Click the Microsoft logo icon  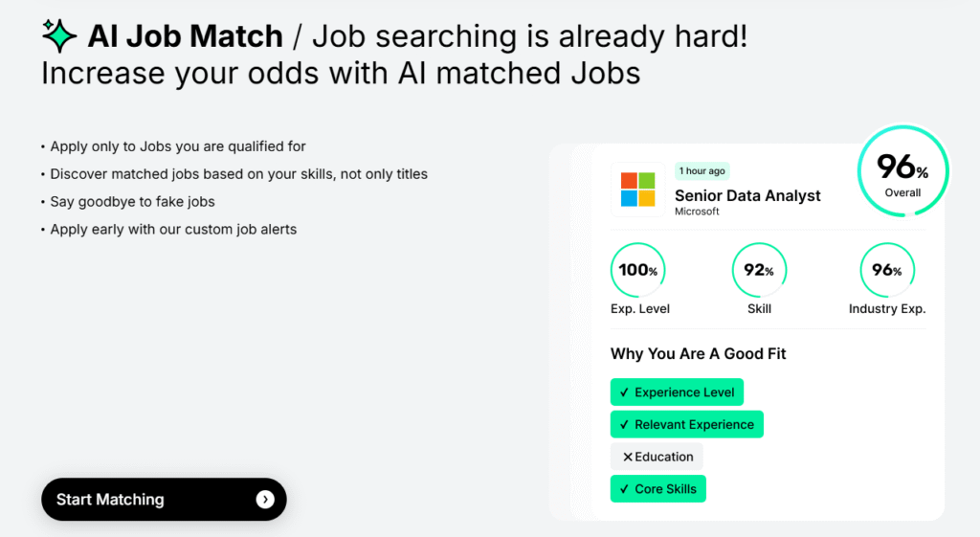[637, 190]
